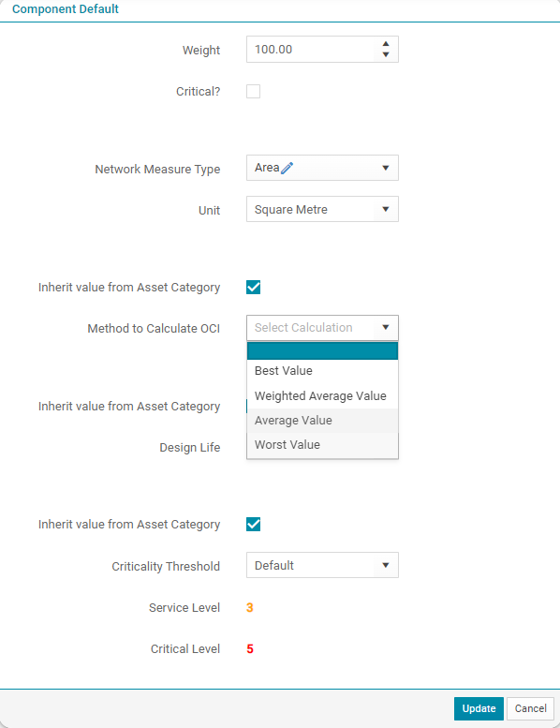Screen dimensions: 560x728
Task: Click the Update button
Action: [x=479, y=708]
